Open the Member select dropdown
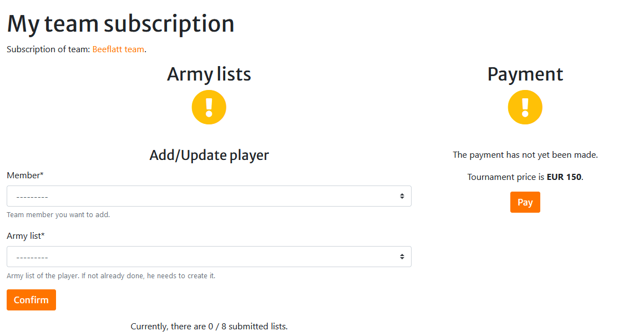 [x=209, y=196]
